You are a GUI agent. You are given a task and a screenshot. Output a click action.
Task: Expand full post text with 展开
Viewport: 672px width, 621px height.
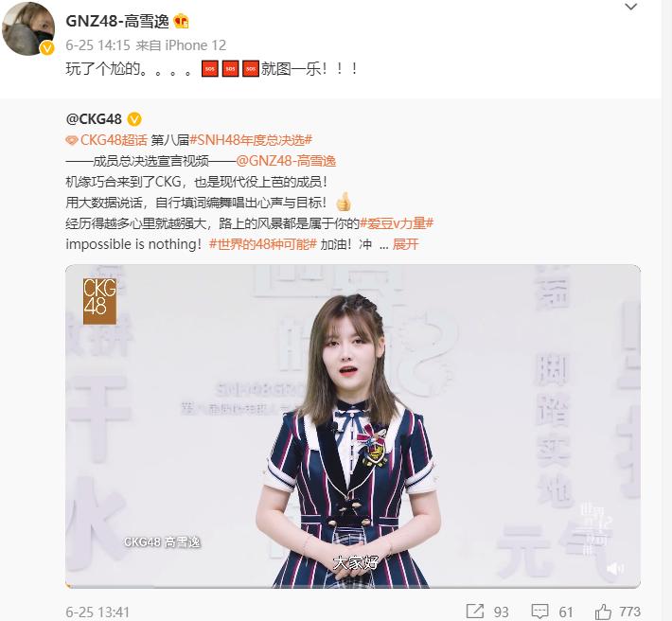(405, 244)
